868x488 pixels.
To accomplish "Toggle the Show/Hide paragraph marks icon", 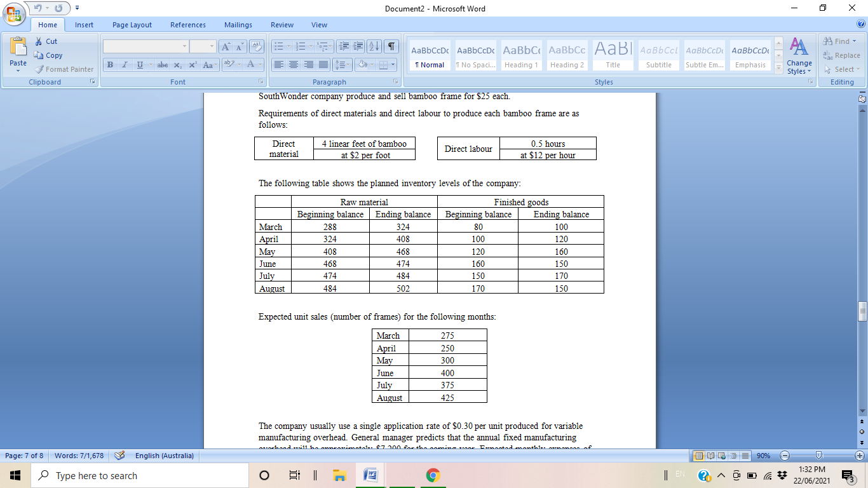I will pos(388,46).
